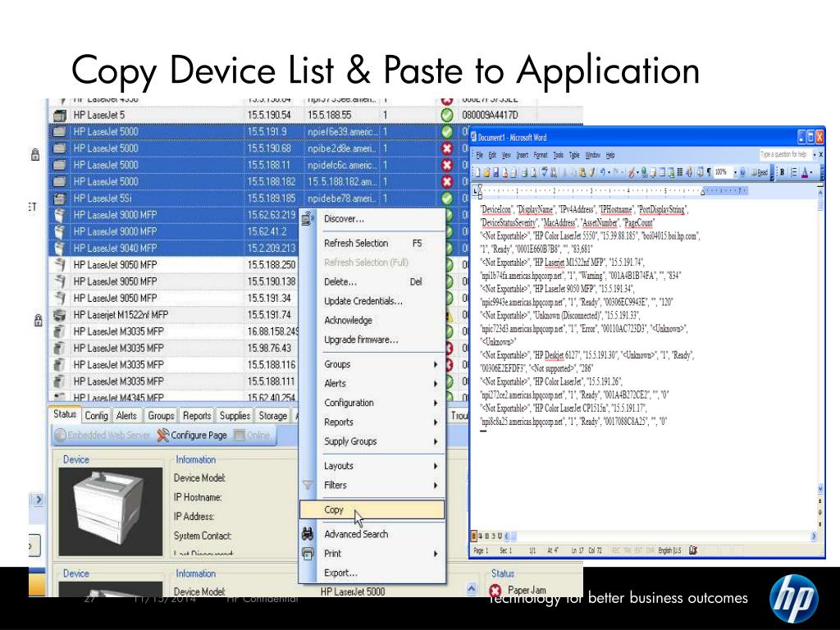Open the Zoom 100% dropdown arrow
Viewport: 840px width, 630px height.
click(x=735, y=172)
